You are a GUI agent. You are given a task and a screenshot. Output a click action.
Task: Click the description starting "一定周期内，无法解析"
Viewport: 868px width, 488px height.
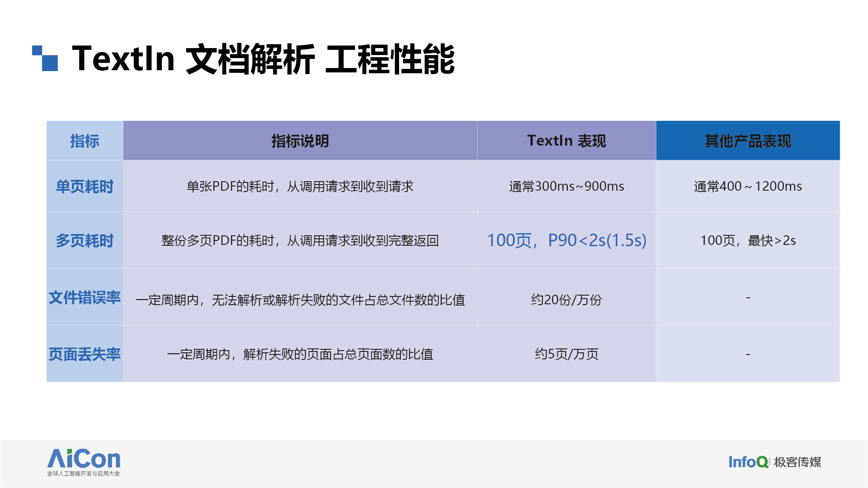click(x=300, y=300)
